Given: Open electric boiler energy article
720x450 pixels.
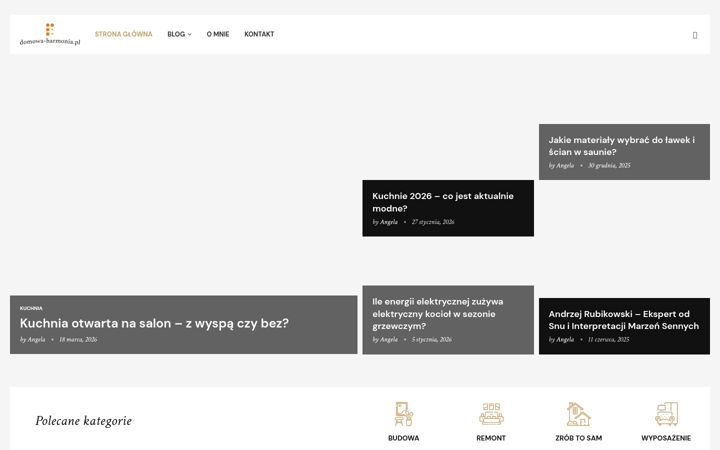Looking at the screenshot, I should click(438, 314).
